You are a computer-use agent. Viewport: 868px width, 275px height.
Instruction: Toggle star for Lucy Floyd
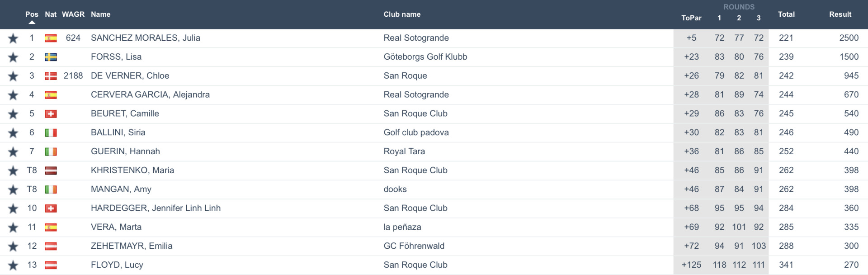pyautogui.click(x=13, y=266)
